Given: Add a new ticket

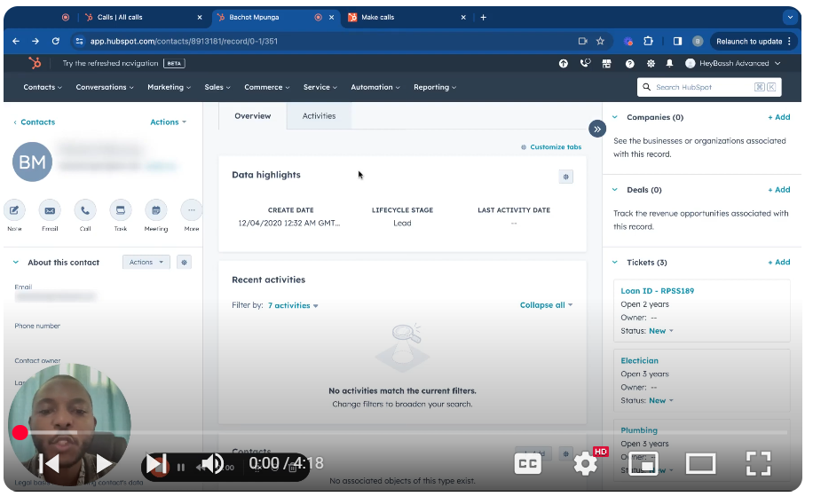Looking at the screenshot, I should coord(778,263).
